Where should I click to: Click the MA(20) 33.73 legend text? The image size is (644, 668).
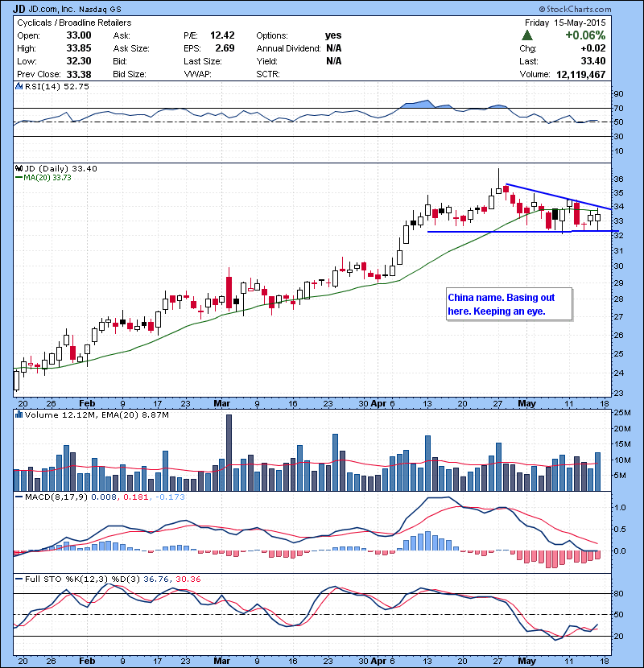pos(47,178)
